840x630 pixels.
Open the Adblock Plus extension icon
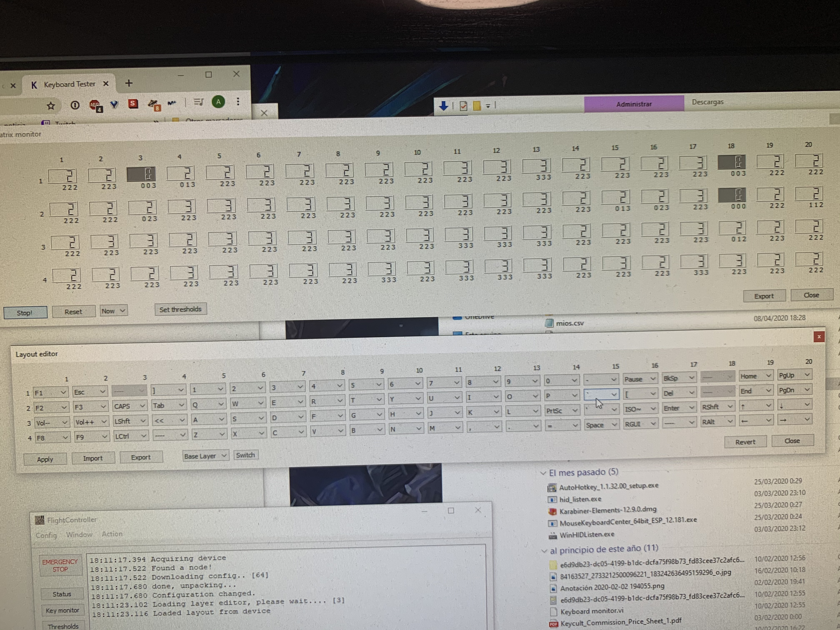tap(95, 105)
